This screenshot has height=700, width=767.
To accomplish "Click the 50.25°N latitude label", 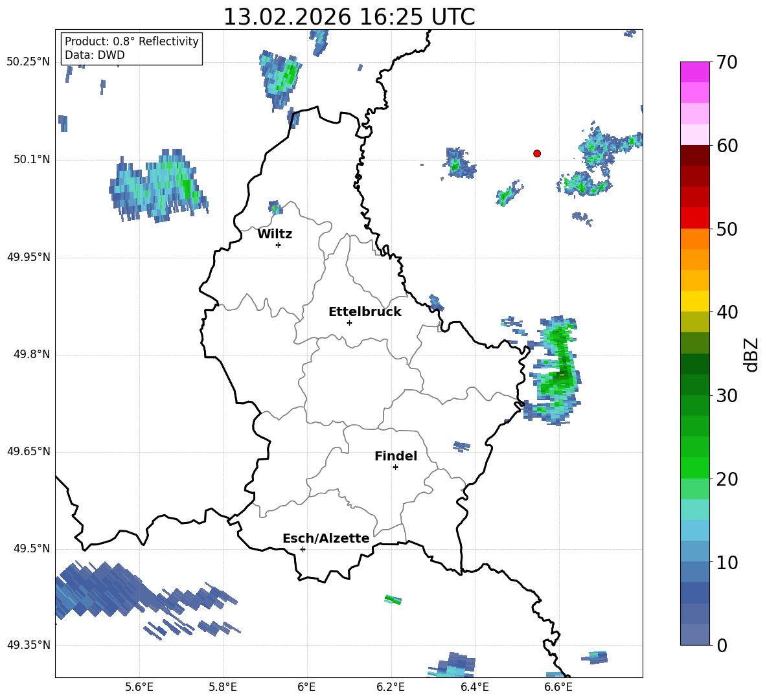I will tap(29, 62).
